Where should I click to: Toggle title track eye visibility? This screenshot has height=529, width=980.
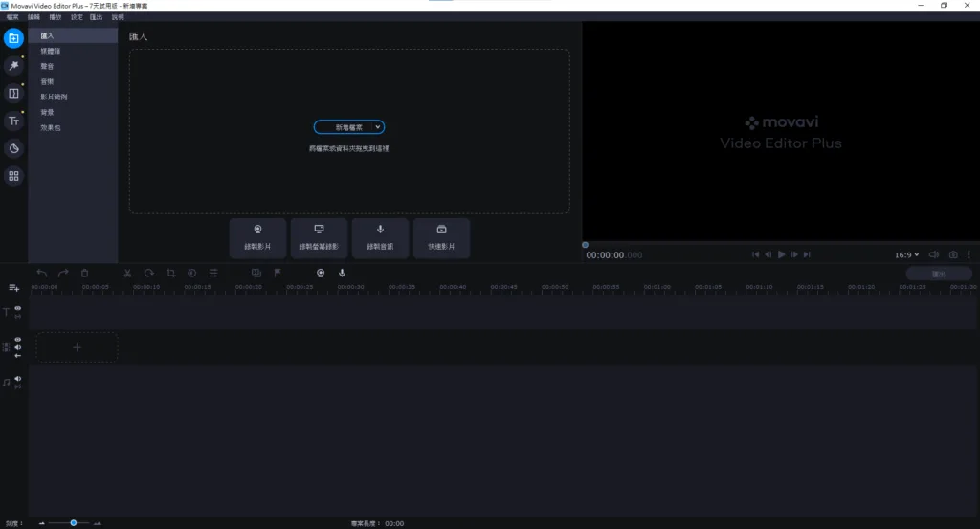point(18,308)
